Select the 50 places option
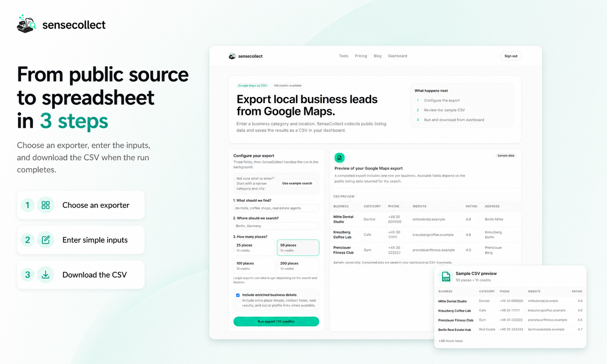Screen dimensions: 607x364 point(298,247)
